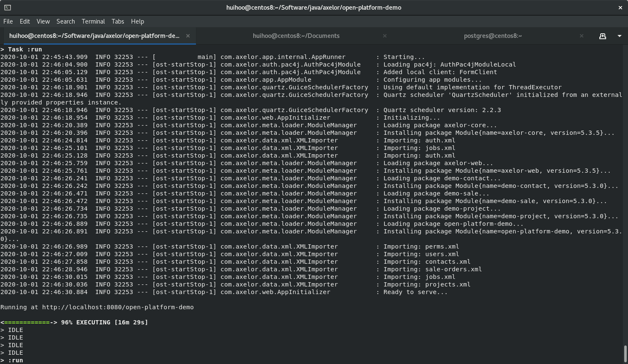Click the new tab icon
The height and width of the screenshot is (364, 628).
(x=602, y=36)
